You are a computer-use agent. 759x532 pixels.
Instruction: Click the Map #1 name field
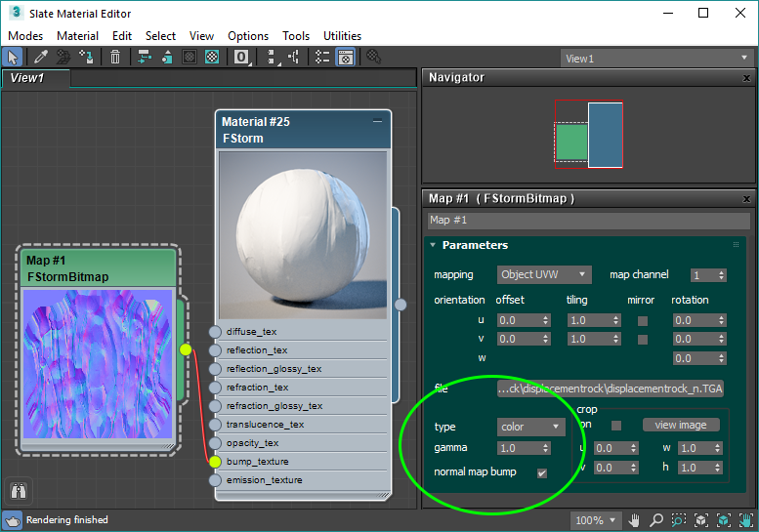[589, 221]
